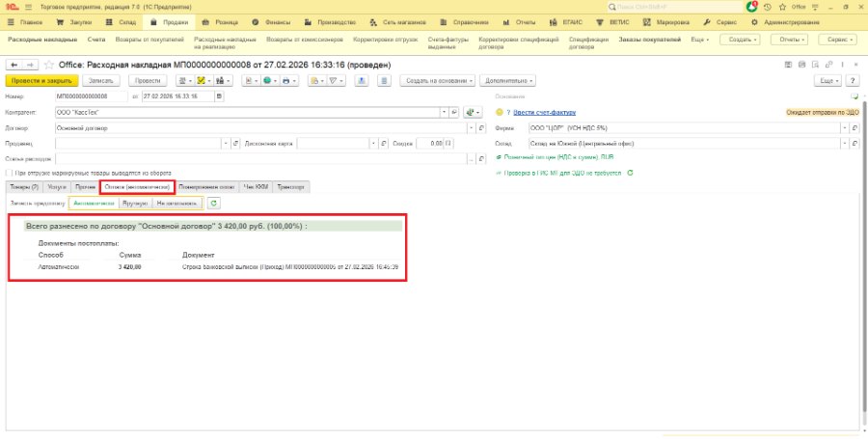Click Провести и закрыть button

pyautogui.click(x=42, y=81)
